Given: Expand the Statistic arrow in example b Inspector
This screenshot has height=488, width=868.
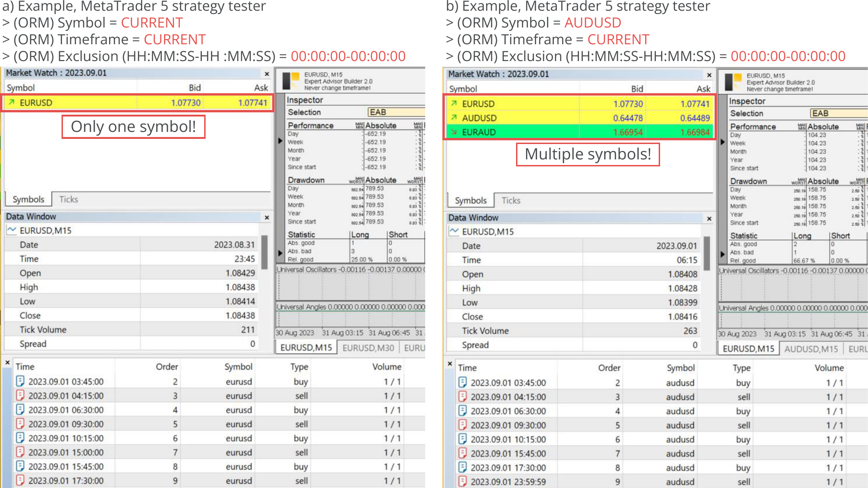Looking at the screenshot, I should 723,254.
